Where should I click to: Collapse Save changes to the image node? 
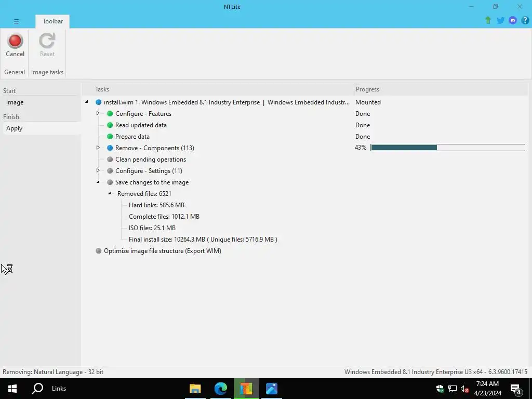(98, 182)
